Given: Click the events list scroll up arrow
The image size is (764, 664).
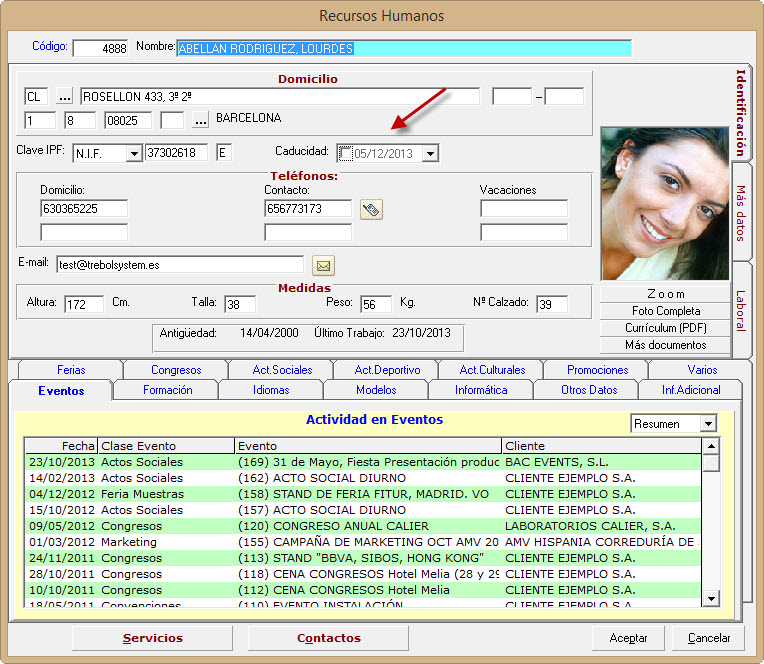Looking at the screenshot, I should (x=711, y=446).
